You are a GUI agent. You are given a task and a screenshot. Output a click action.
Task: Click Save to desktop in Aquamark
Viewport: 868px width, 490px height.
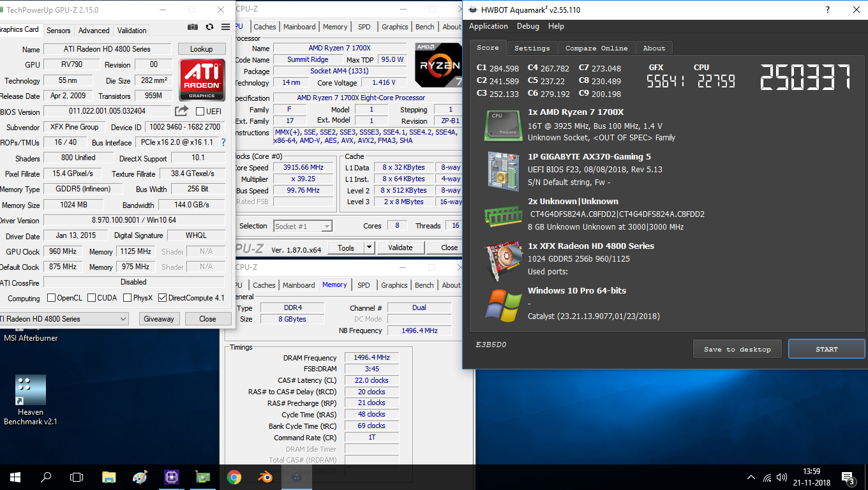coord(737,349)
